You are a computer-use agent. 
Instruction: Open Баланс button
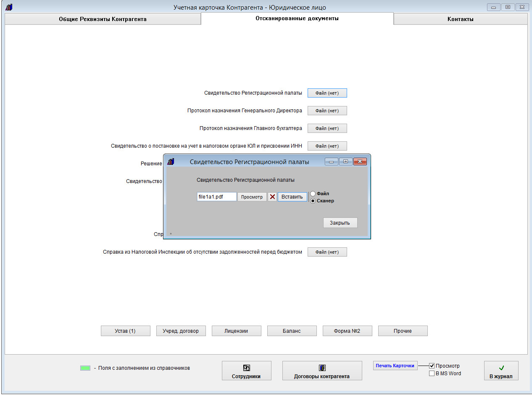292,331
